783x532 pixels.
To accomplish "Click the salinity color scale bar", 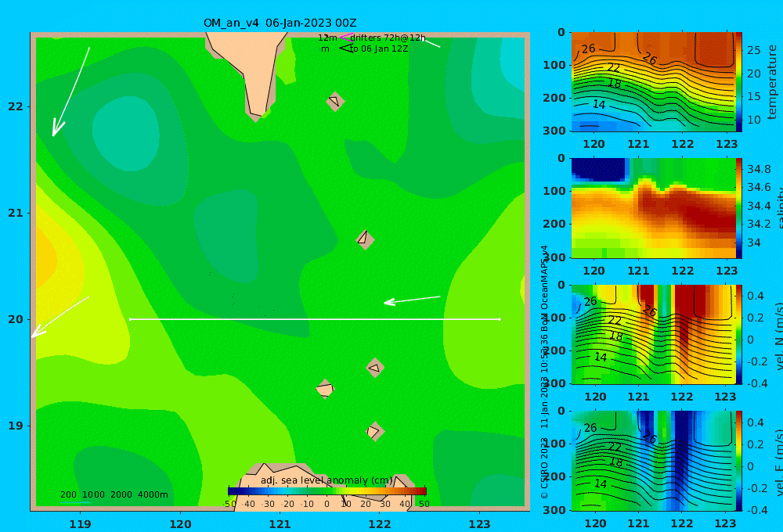I will click(738, 208).
